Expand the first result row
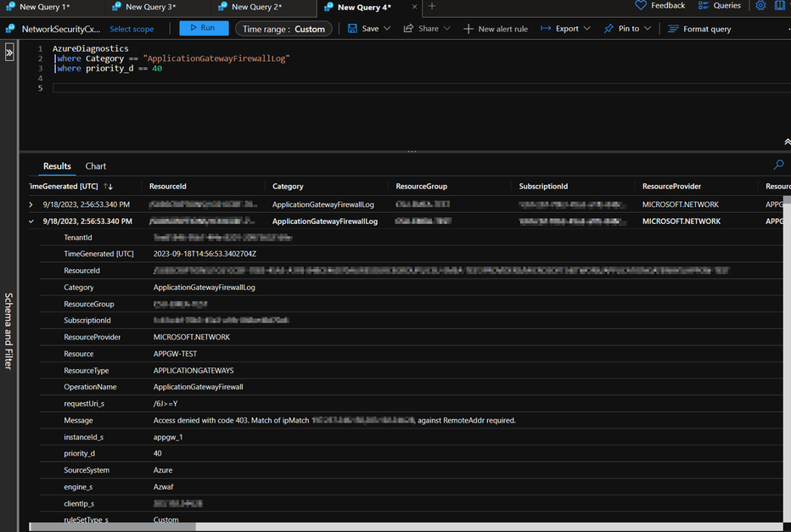This screenshot has height=532, width=791. (31, 204)
